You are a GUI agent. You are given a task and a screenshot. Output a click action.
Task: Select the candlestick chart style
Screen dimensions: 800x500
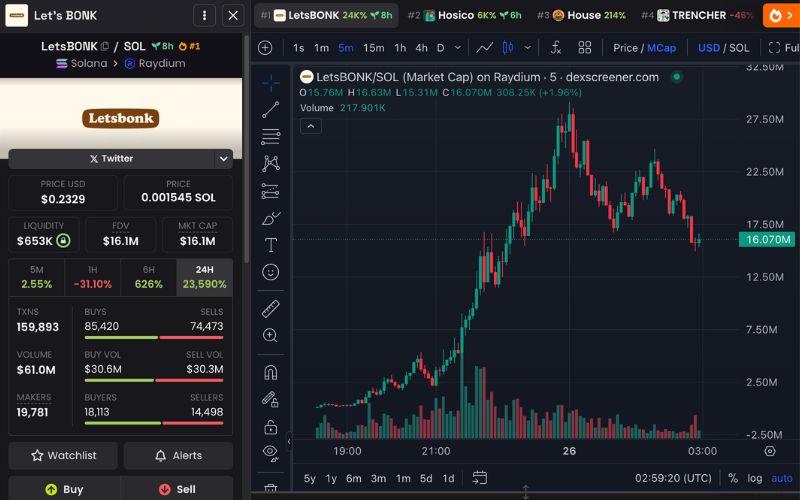click(508, 48)
